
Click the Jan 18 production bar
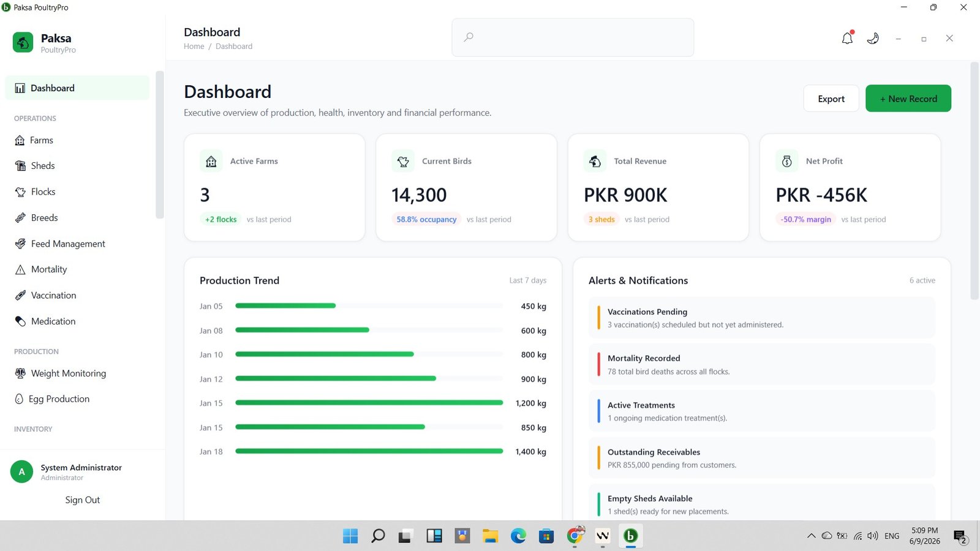point(369,451)
